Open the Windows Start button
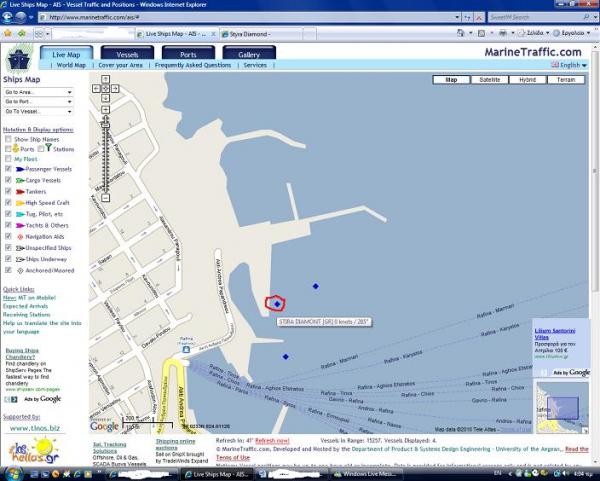Image resolution: width=600 pixels, height=481 pixels. pyautogui.click(x=10, y=474)
